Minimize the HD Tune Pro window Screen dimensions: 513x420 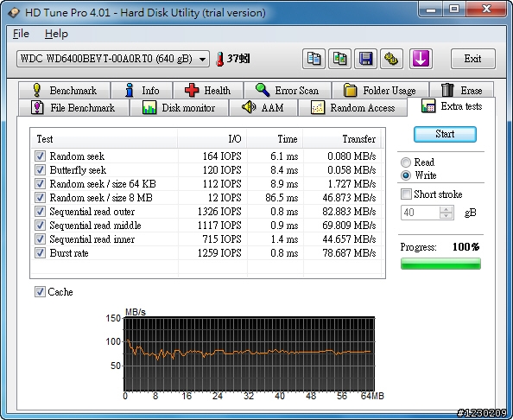(x=431, y=10)
